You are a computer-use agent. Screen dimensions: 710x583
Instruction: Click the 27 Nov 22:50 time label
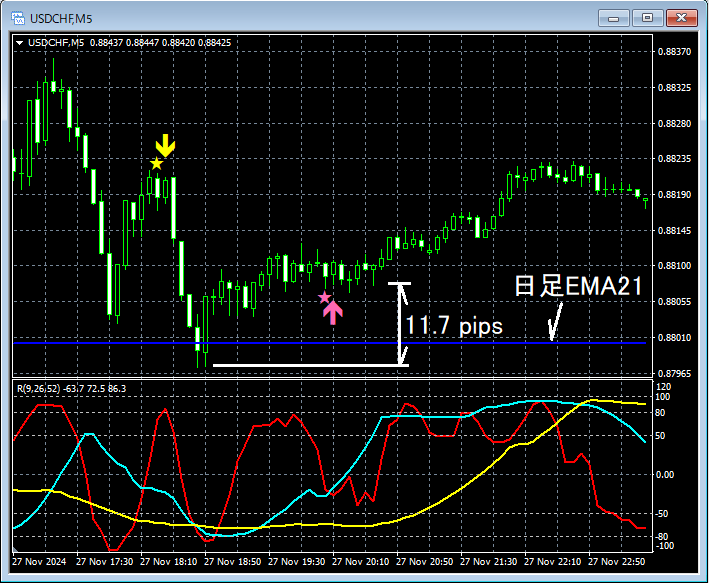(x=617, y=562)
